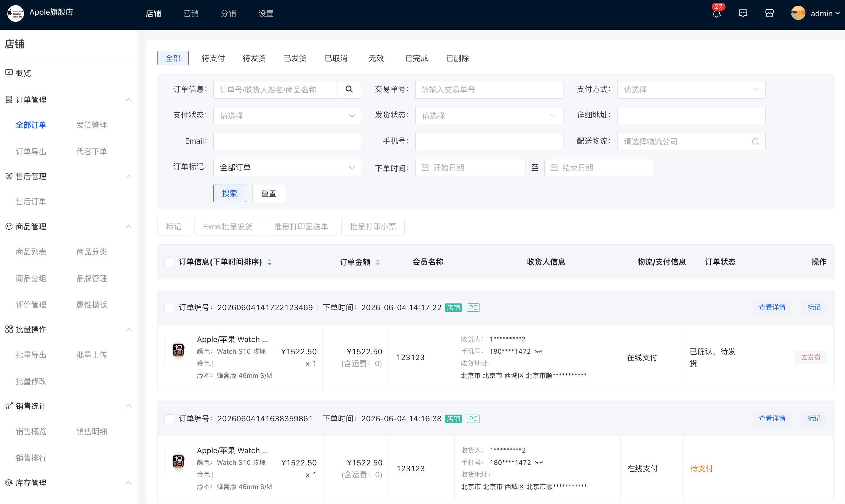Collapse the 销售统计 sidebar section chevron
This screenshot has width=845, height=504.
[128, 406]
